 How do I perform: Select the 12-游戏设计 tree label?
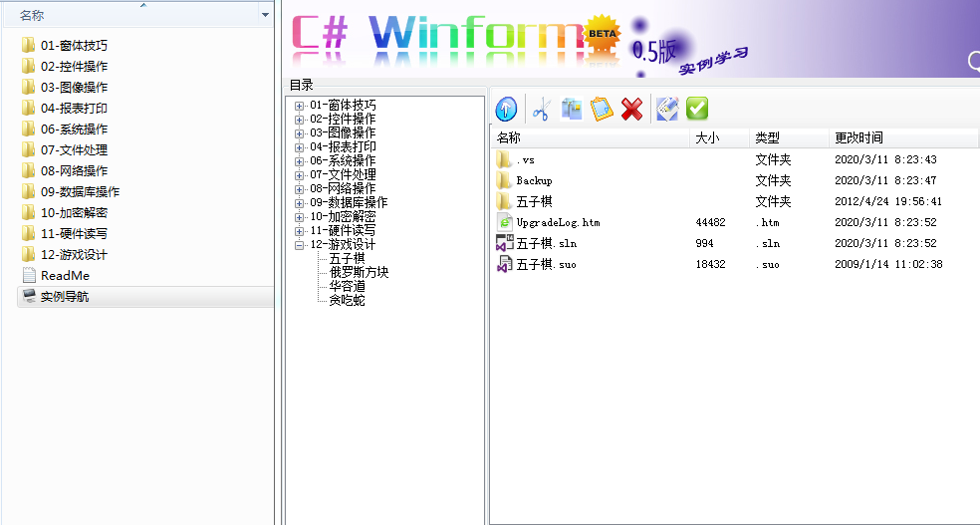coord(344,245)
